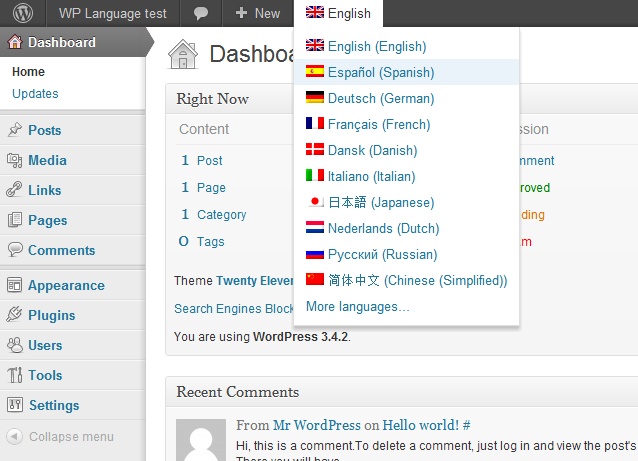Click the Settings icon in sidebar

tap(15, 404)
